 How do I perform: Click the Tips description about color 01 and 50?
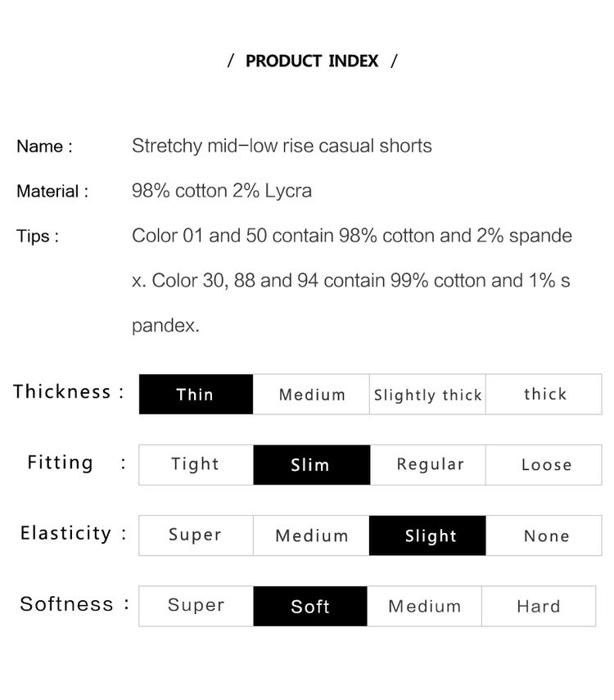coord(352,280)
